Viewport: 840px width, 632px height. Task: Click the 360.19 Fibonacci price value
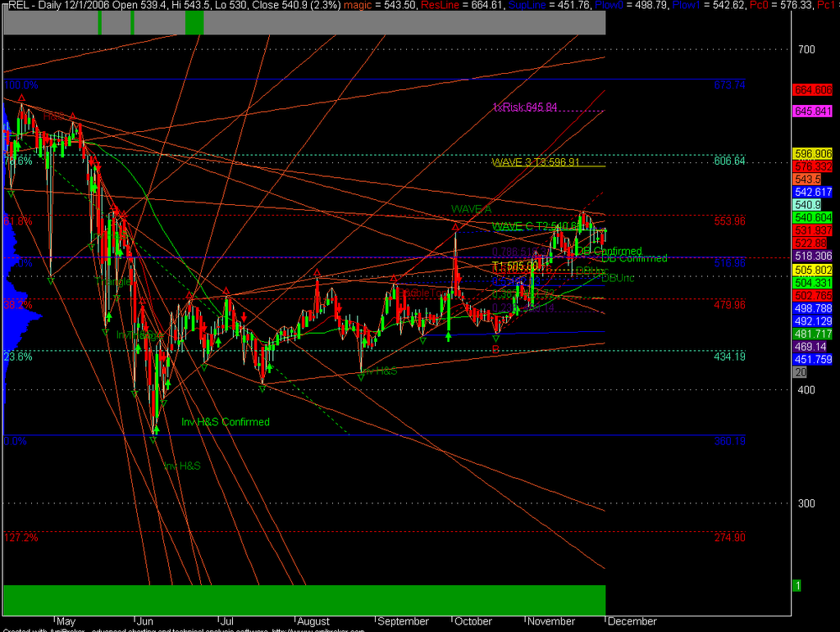point(729,442)
